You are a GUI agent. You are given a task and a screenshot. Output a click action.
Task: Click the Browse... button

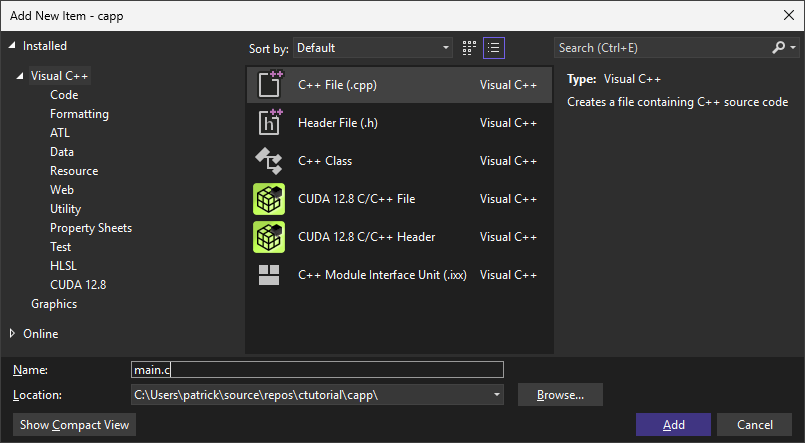(560, 395)
